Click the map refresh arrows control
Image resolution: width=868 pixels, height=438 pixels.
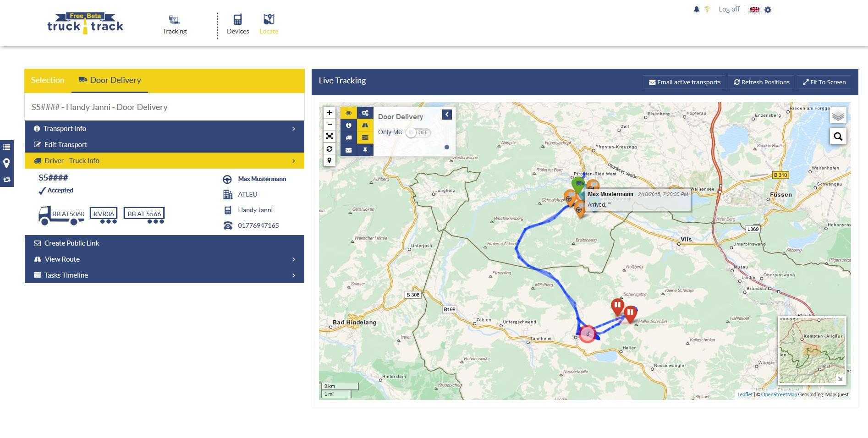point(329,149)
